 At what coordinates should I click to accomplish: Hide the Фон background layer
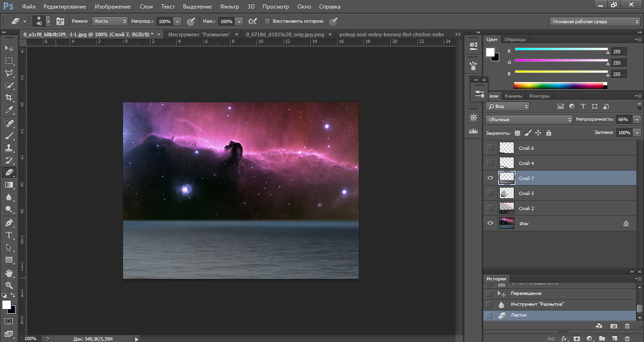[x=490, y=223]
